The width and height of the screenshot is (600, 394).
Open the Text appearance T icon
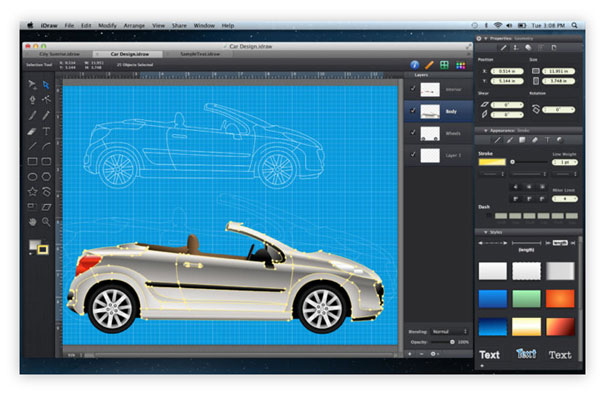pyautogui.click(x=547, y=140)
